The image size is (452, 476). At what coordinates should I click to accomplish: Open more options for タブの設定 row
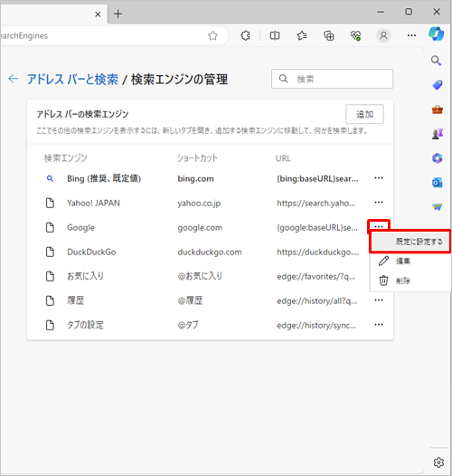tap(379, 325)
